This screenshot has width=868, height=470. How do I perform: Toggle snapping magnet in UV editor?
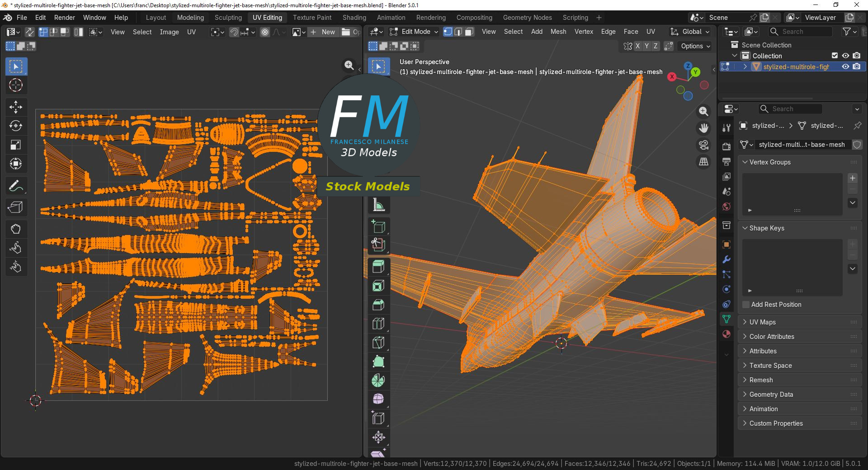point(234,32)
